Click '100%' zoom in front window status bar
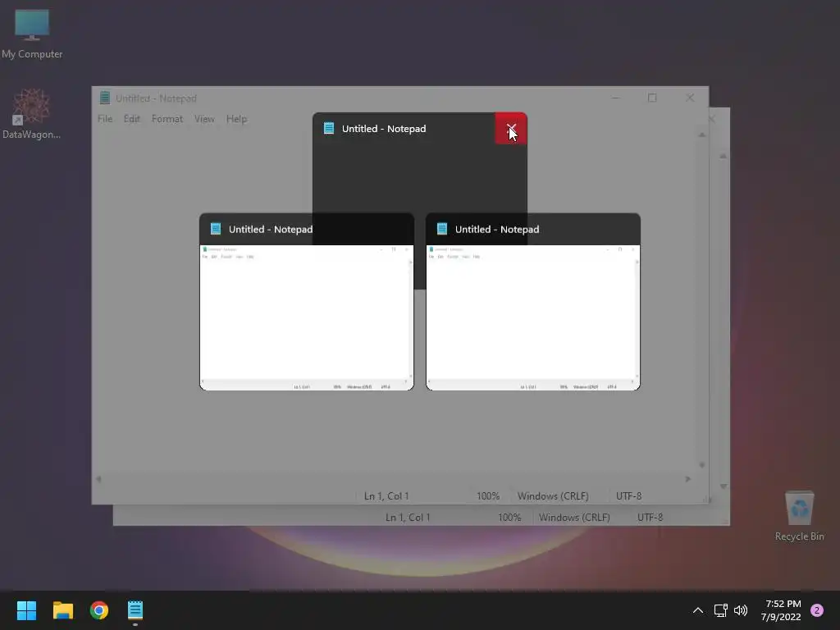 488,496
